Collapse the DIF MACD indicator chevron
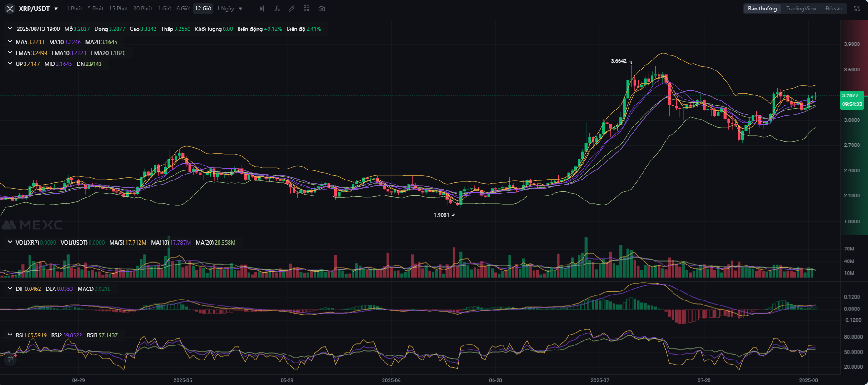This screenshot has width=868, height=385. tap(10, 289)
